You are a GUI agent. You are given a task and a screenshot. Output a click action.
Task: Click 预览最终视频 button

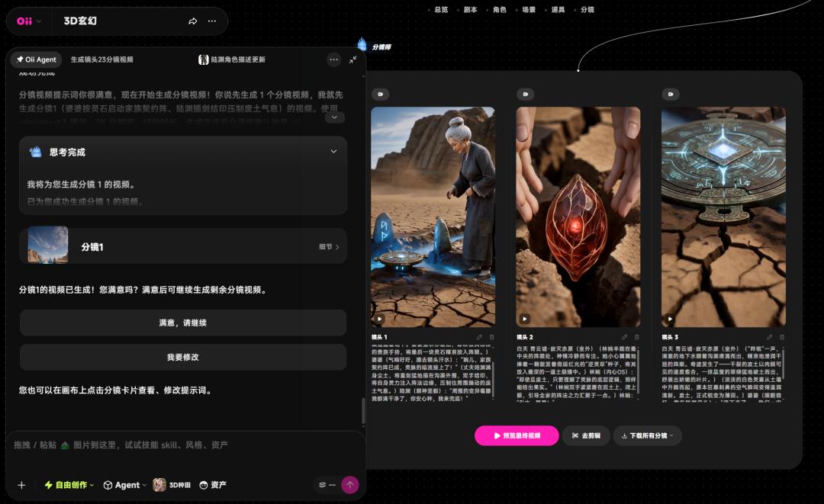tap(517, 435)
